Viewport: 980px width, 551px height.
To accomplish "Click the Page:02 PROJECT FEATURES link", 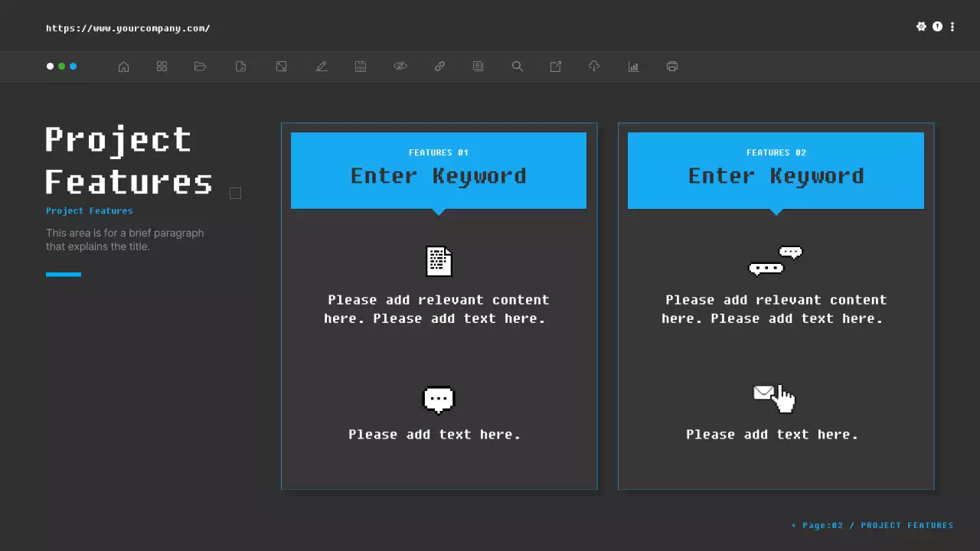I will click(x=872, y=525).
